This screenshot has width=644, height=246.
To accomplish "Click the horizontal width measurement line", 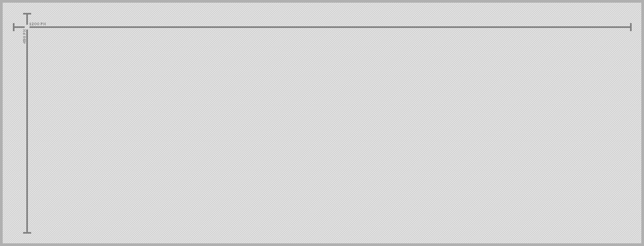I will 330,27.
